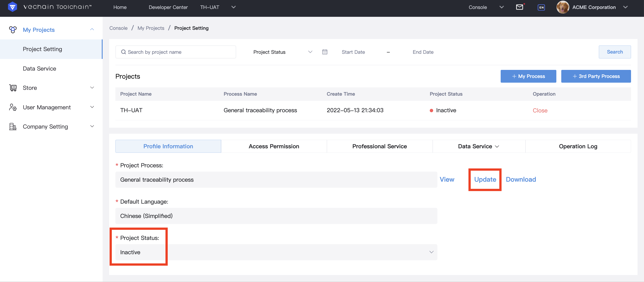This screenshot has height=282, width=644.
Task: Switch to the Professional Service tab
Action: tap(379, 146)
